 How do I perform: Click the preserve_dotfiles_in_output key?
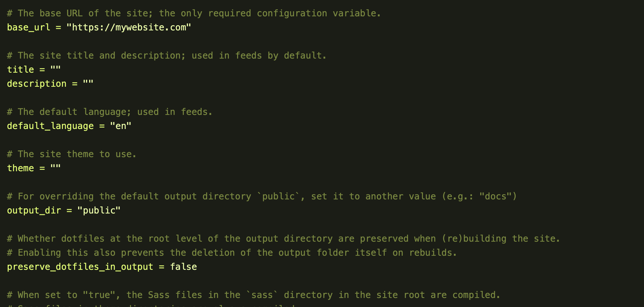pos(80,267)
